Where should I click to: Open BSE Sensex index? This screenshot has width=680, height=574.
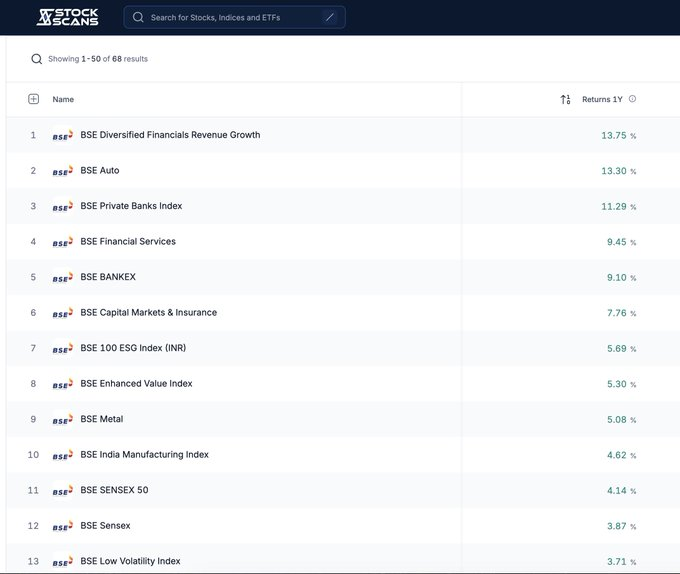[x=105, y=526]
